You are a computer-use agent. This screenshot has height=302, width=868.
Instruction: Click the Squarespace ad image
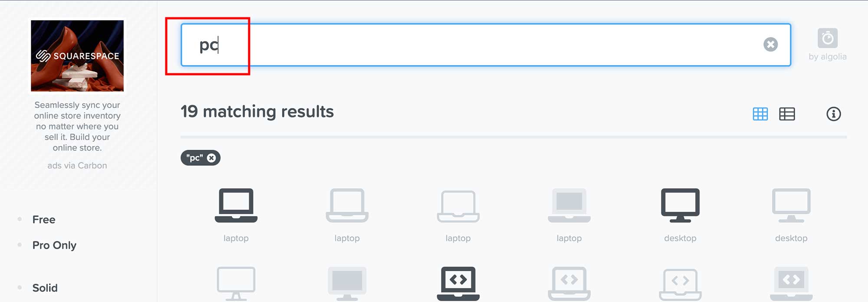tap(77, 56)
